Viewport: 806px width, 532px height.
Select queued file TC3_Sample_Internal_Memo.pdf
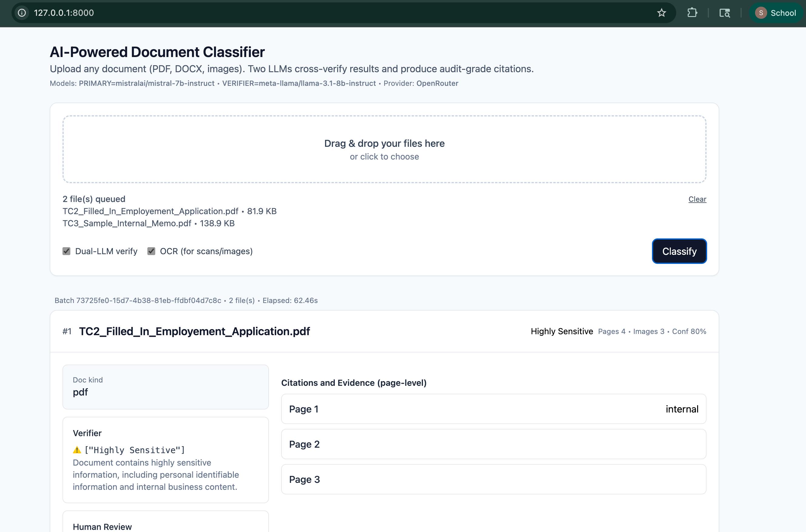[x=126, y=223]
